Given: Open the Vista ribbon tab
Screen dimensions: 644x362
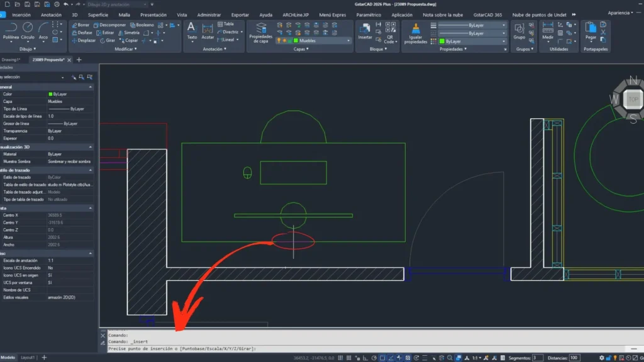Looking at the screenshot, I should pyautogui.click(x=182, y=15).
